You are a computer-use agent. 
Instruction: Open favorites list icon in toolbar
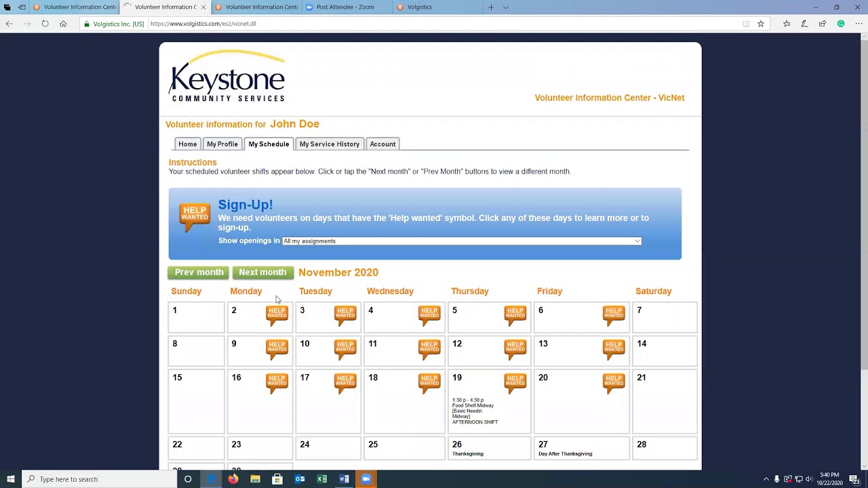(x=787, y=24)
